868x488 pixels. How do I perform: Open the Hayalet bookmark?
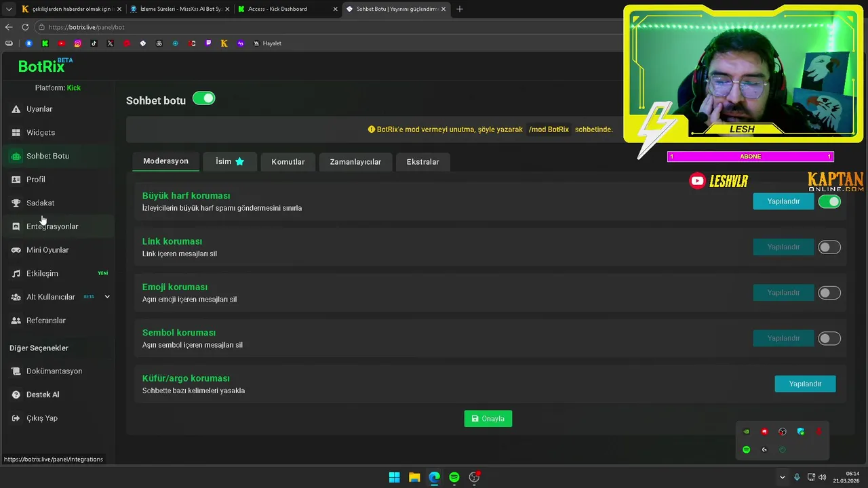(267, 43)
